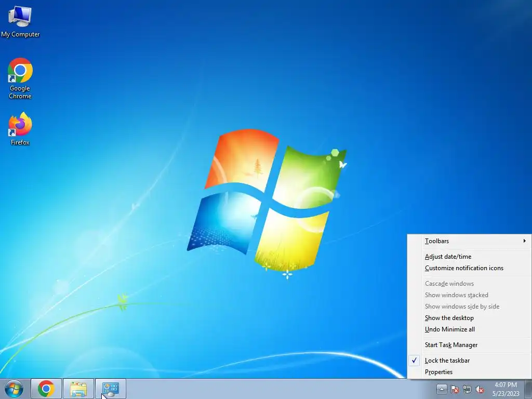Viewport: 532px width, 399px height.
Task: Choose Customize notification icons
Action: tap(470, 268)
